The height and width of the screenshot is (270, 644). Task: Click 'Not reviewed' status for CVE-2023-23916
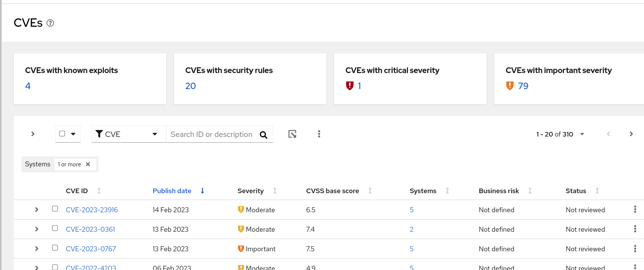[x=585, y=210]
